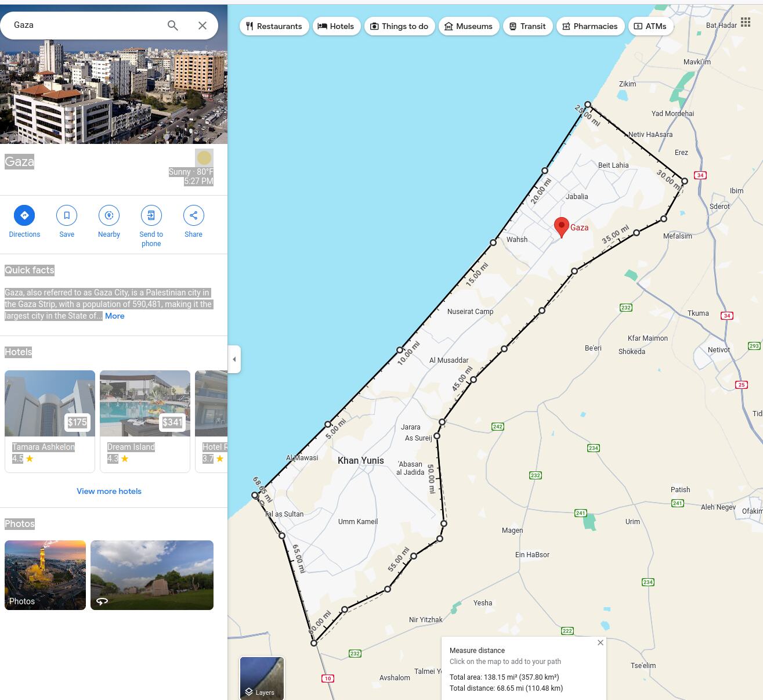
Task: Click the Netiv HaAsara label
Action: click(650, 135)
